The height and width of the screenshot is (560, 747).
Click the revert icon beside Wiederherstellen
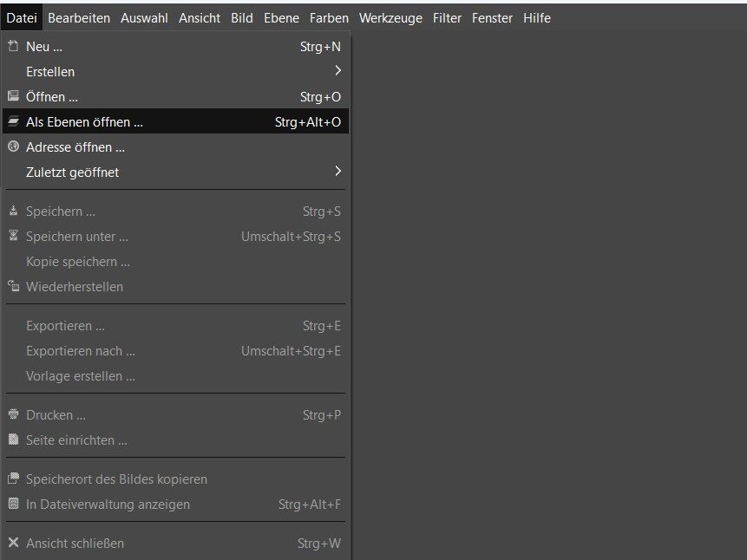click(x=13, y=286)
